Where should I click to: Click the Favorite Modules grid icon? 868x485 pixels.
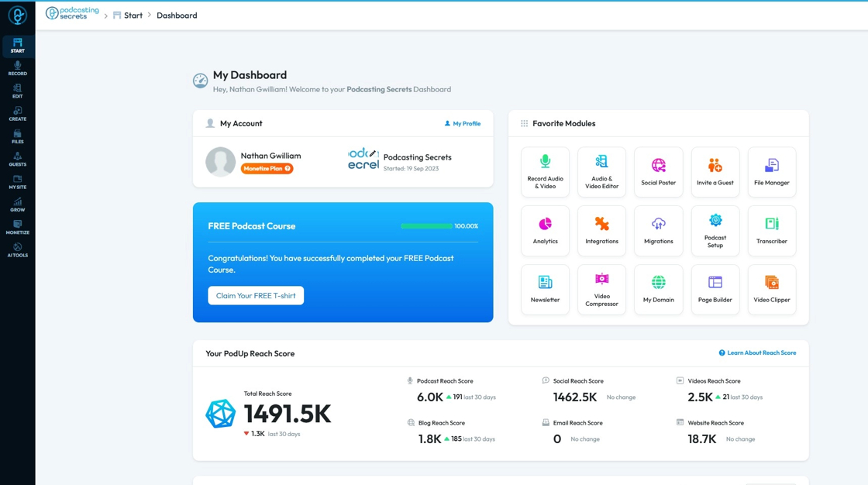524,123
